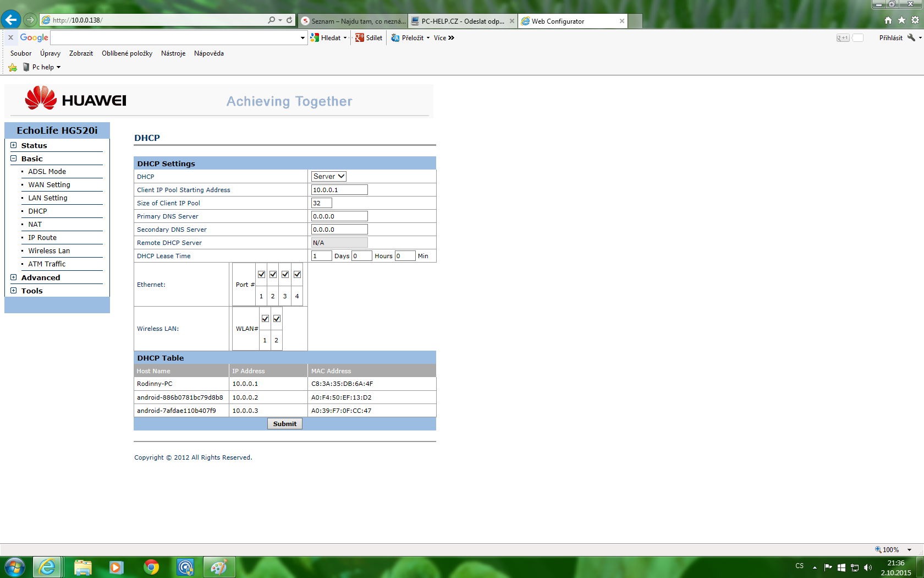Click the Refresh icon in address bar

coord(289,20)
